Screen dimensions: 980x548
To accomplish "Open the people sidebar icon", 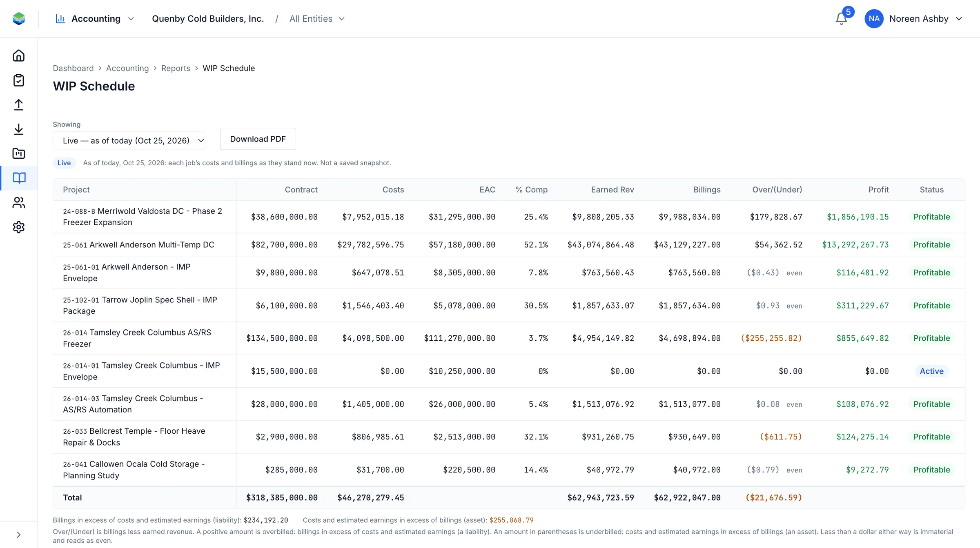I will click(19, 202).
